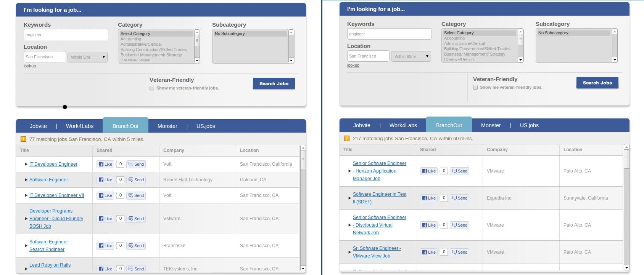Expand the Oakland Software Engineer row arrow

tap(26, 180)
